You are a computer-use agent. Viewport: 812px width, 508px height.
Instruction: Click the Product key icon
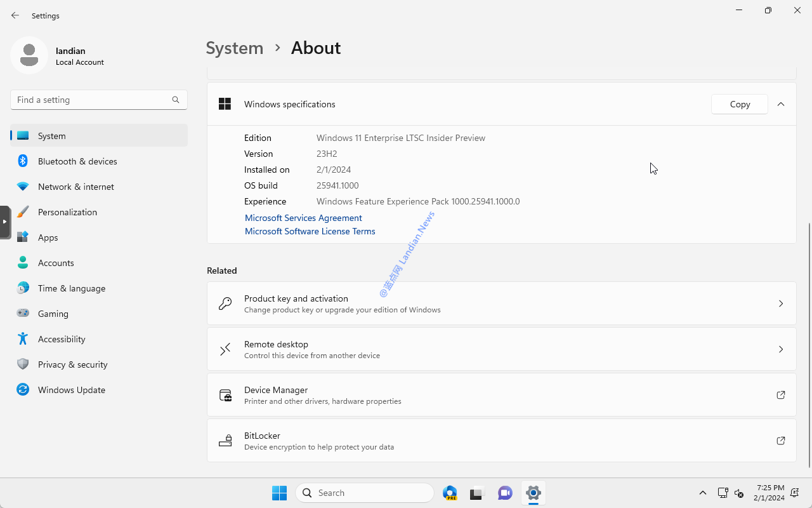click(x=225, y=304)
